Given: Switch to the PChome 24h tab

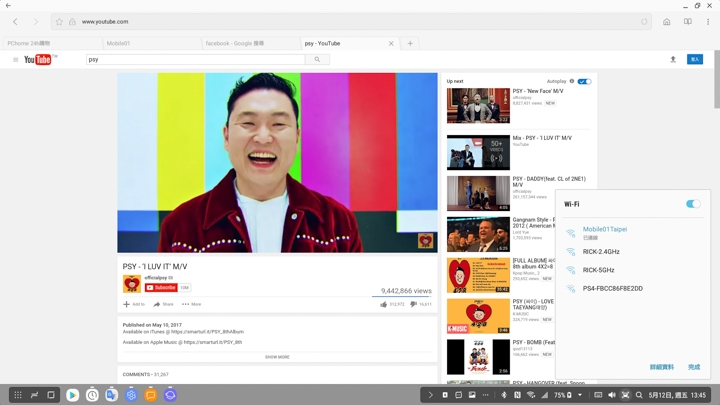Looking at the screenshot, I should coord(52,43).
